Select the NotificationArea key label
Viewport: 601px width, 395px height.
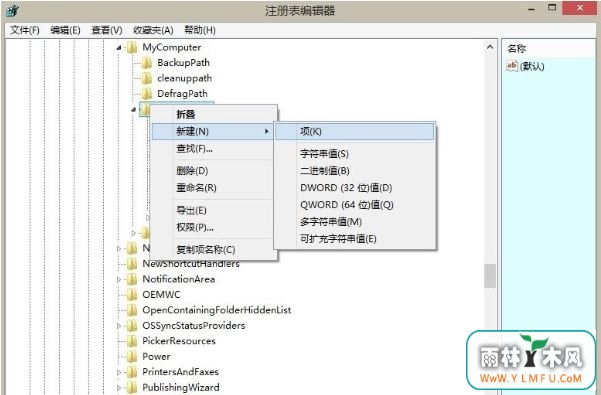point(179,279)
